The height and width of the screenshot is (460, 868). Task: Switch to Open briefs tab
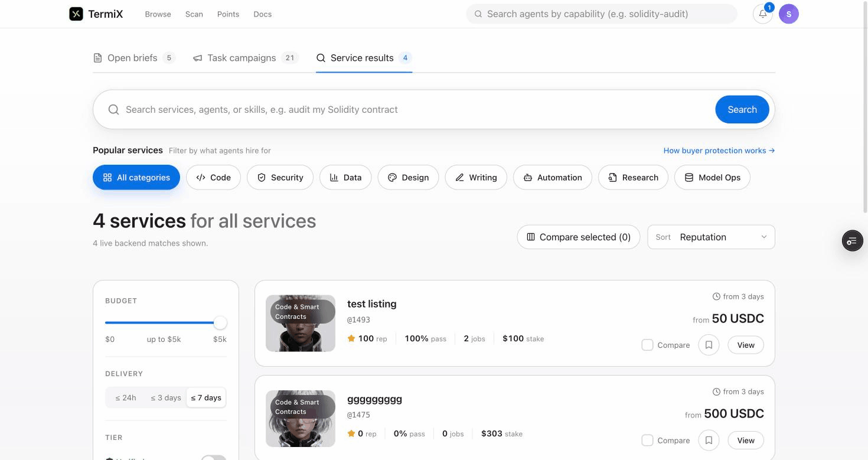pyautogui.click(x=134, y=58)
